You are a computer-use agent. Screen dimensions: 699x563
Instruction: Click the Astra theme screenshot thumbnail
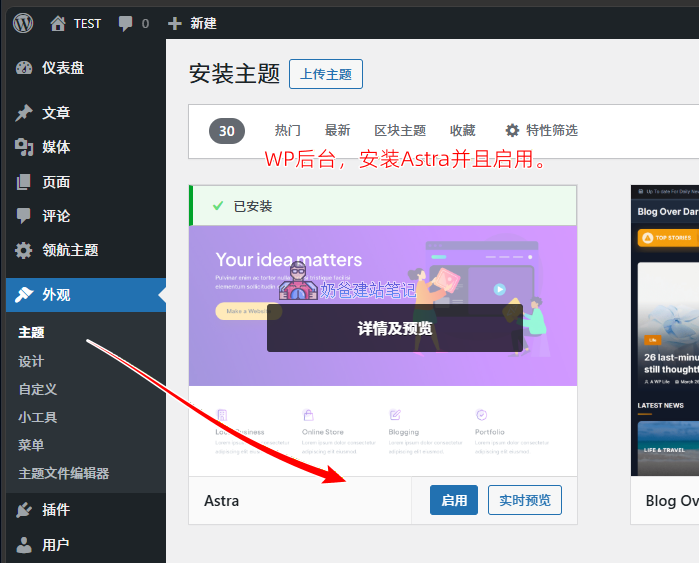pyautogui.click(x=383, y=351)
